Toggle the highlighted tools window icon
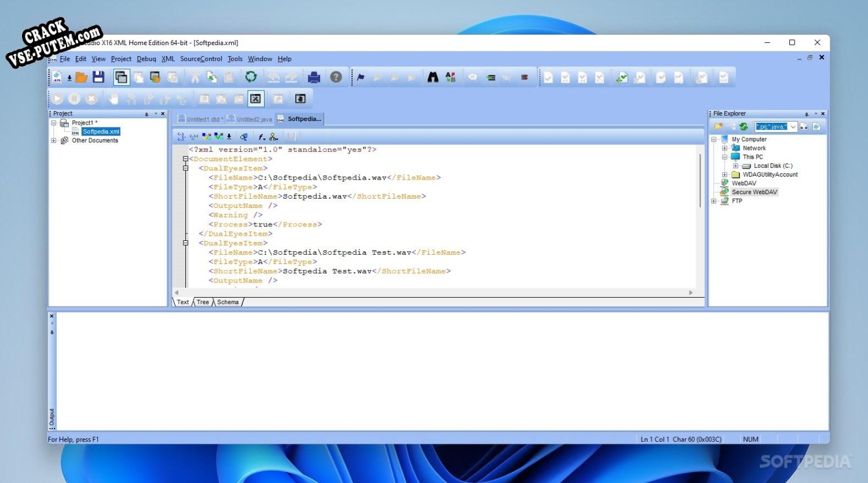The height and width of the screenshot is (483, 868). coord(255,99)
